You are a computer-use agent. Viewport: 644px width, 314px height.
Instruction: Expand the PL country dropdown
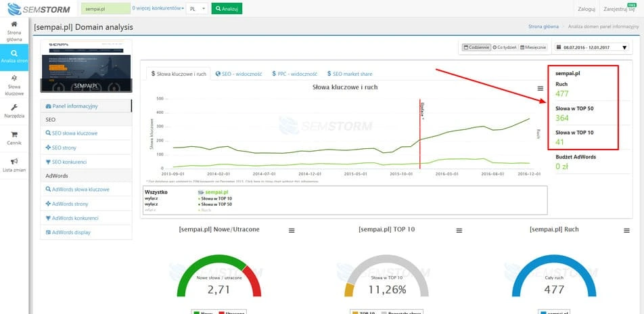195,9
